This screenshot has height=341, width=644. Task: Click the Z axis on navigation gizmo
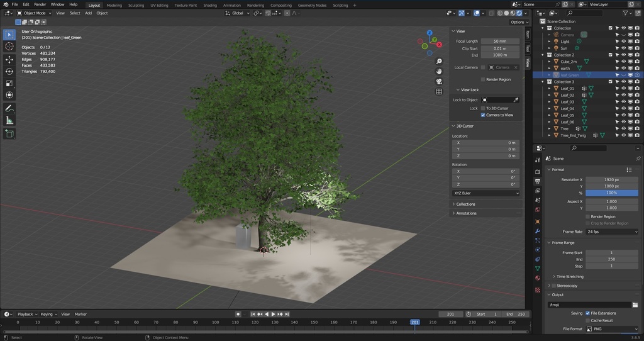click(430, 33)
